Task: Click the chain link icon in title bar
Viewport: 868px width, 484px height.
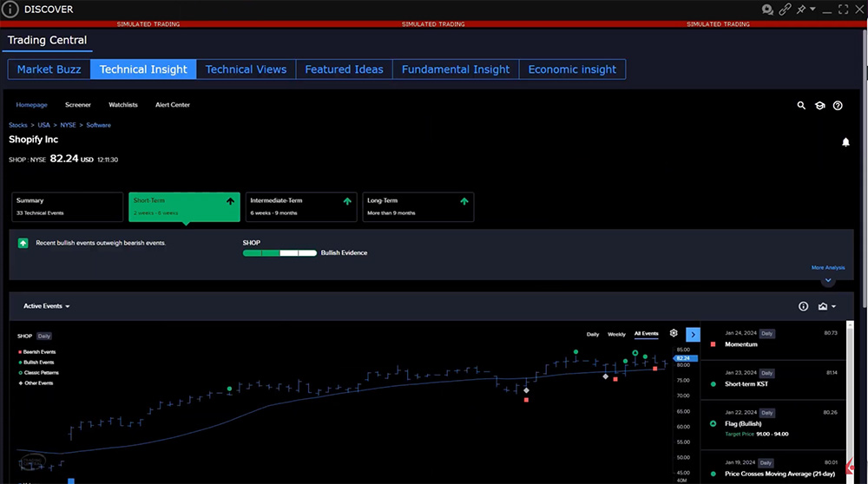Action: [x=785, y=10]
